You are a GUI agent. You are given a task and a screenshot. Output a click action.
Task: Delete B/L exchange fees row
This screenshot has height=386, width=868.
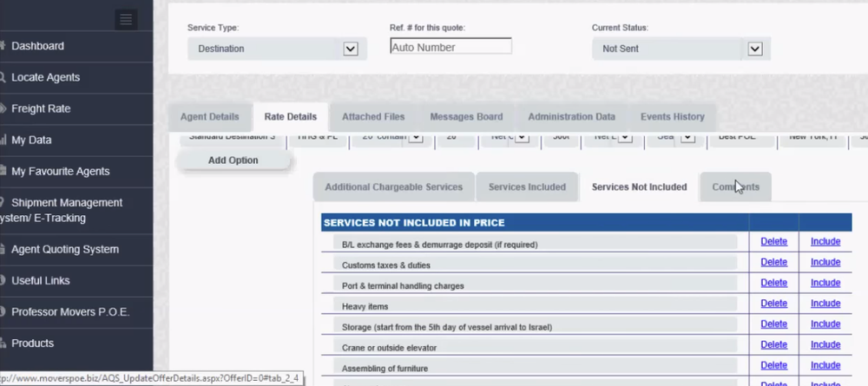pos(774,241)
